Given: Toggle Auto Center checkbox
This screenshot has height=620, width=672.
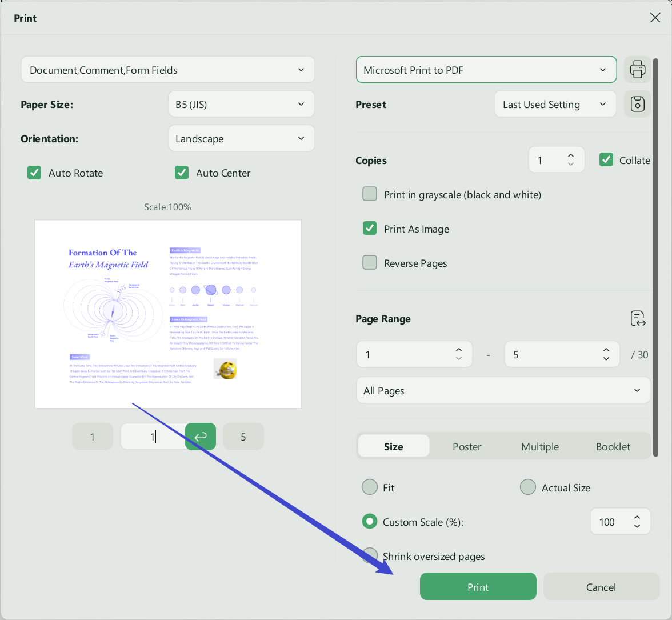Looking at the screenshot, I should tap(182, 173).
